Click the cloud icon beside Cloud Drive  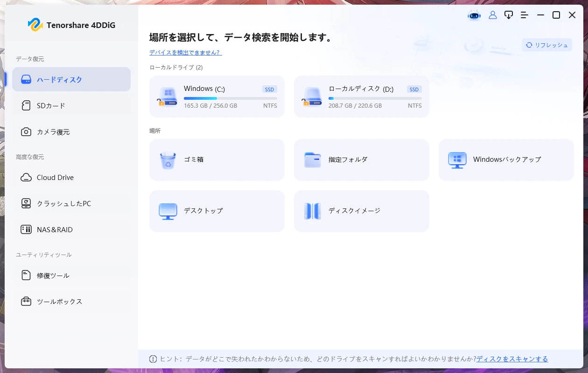(27, 177)
